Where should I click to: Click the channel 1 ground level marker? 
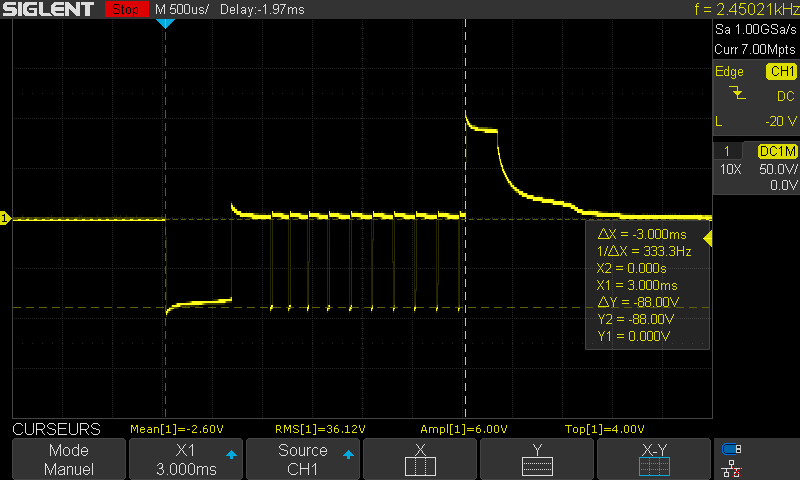tap(5, 218)
